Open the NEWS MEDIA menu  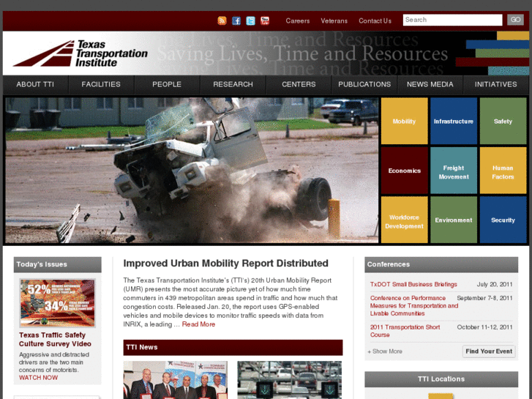430,84
